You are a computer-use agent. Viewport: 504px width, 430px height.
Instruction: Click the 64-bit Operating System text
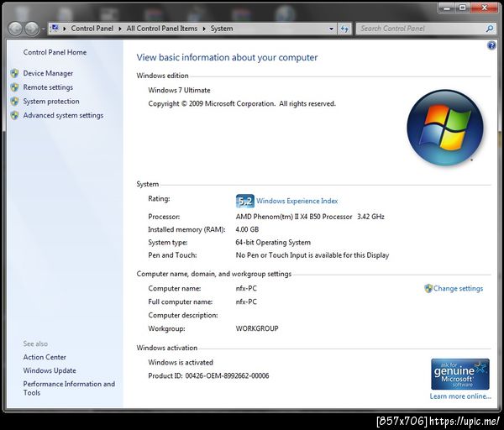point(273,243)
